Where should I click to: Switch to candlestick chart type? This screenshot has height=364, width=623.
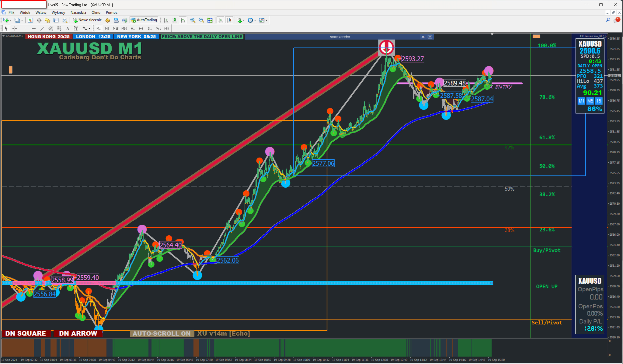174,20
